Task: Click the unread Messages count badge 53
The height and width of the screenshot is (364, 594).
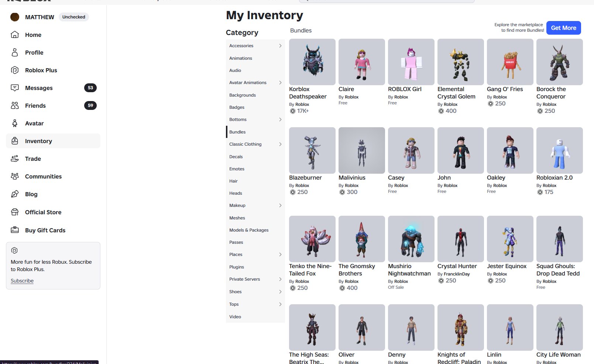Action: pyautogui.click(x=90, y=88)
